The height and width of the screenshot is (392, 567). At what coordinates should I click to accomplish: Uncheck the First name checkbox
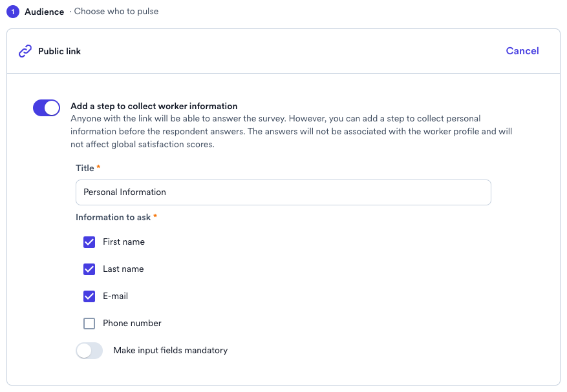tap(89, 242)
